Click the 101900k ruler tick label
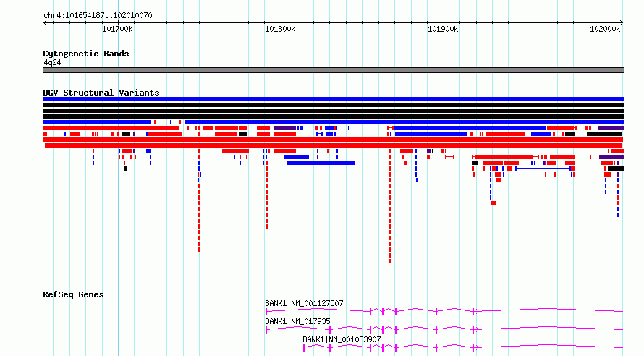The image size is (644, 356). pyautogui.click(x=443, y=29)
